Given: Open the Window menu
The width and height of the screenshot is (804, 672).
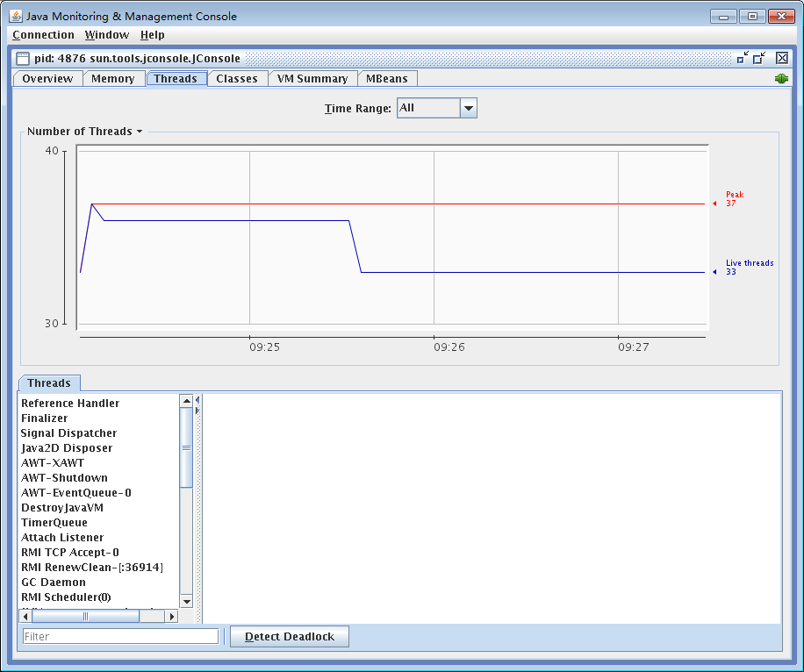Looking at the screenshot, I should coord(107,35).
